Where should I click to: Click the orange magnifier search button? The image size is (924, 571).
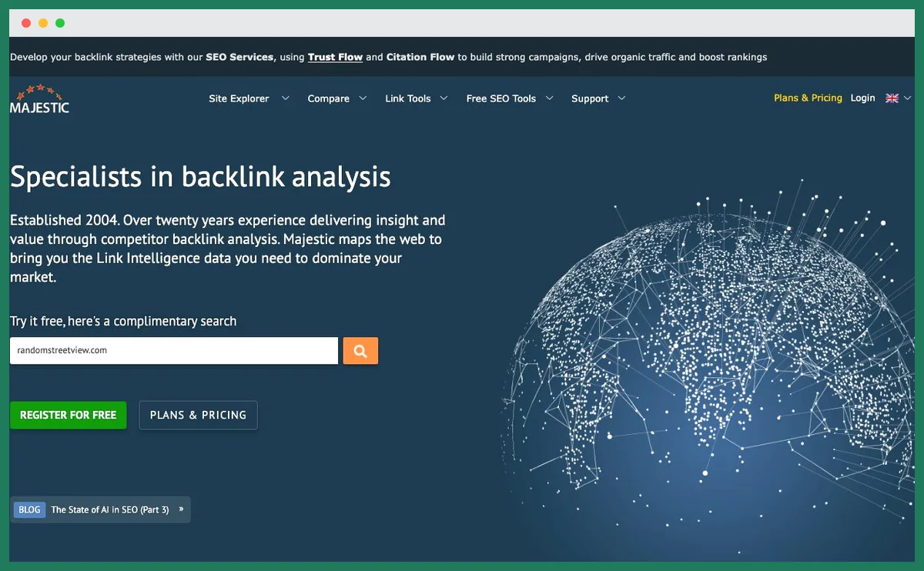(x=360, y=351)
